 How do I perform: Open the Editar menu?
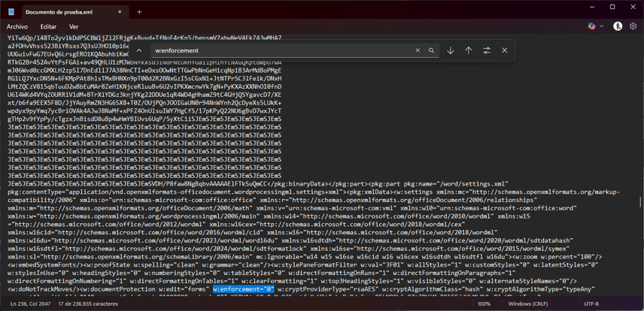[48, 26]
